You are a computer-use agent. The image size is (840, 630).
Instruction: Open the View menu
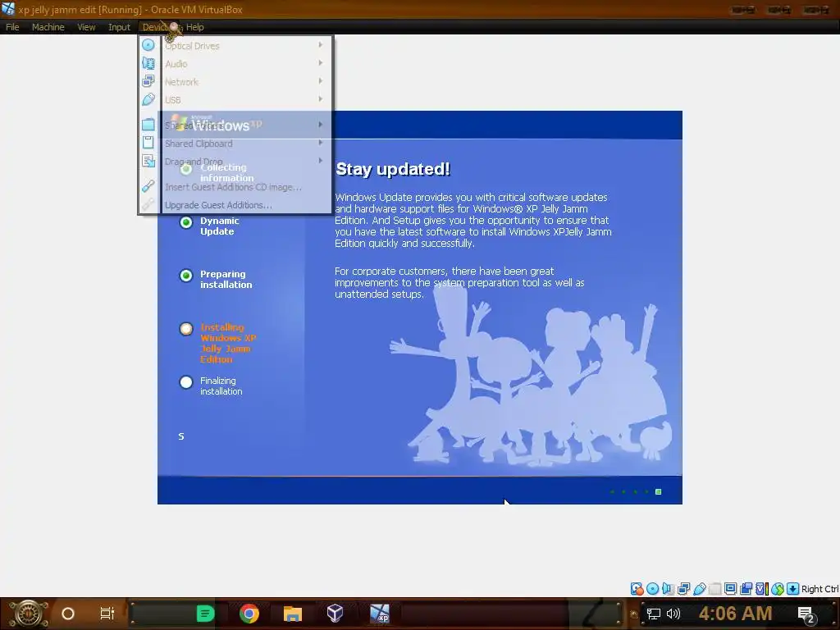tap(86, 27)
